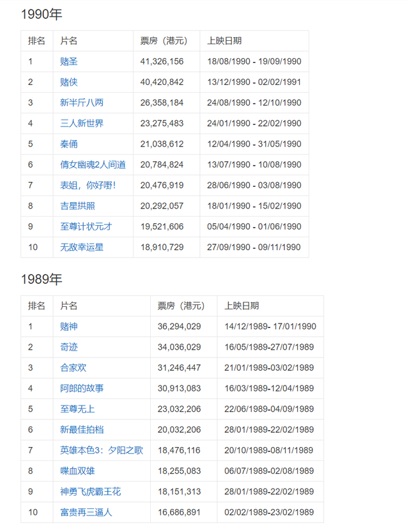Click date range 27/09/1990 - 09/11/1990

click(x=254, y=247)
